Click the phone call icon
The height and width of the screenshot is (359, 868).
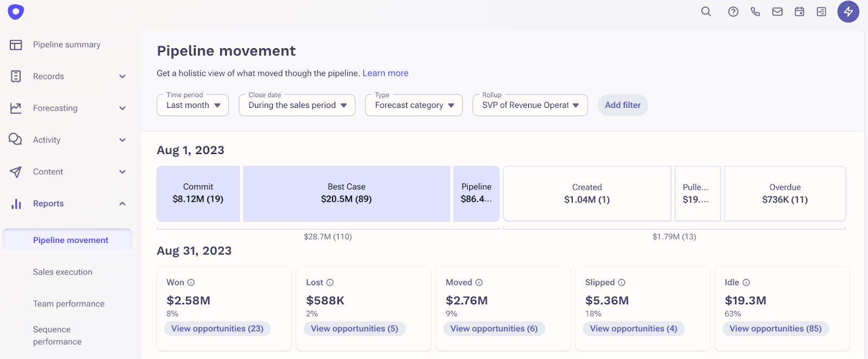[755, 11]
